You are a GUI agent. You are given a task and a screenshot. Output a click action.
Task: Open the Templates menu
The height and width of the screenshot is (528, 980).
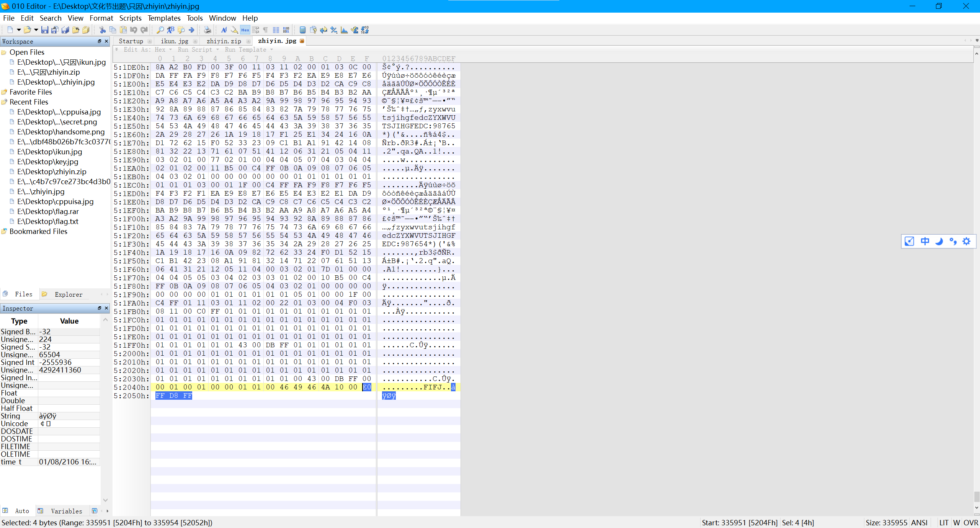[164, 18]
